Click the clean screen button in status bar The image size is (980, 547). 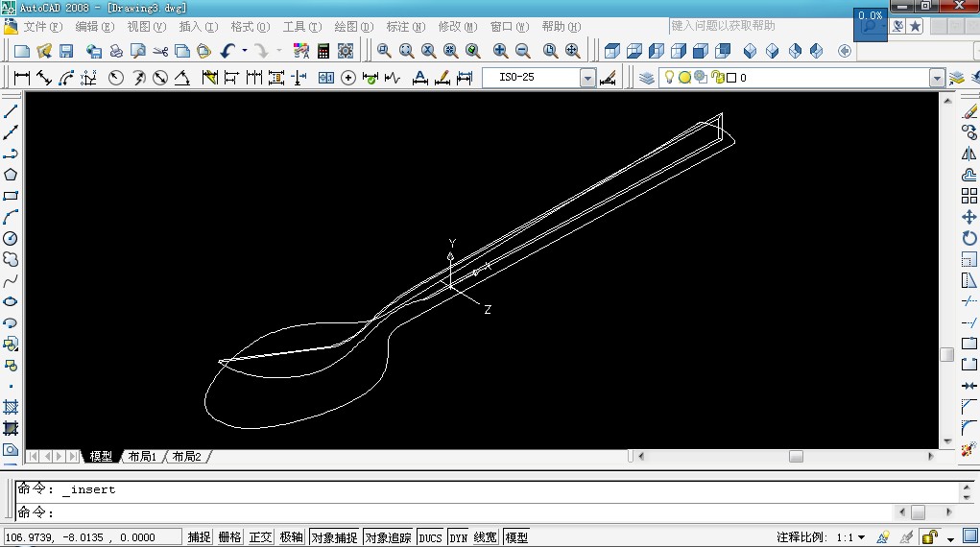tap(970, 536)
